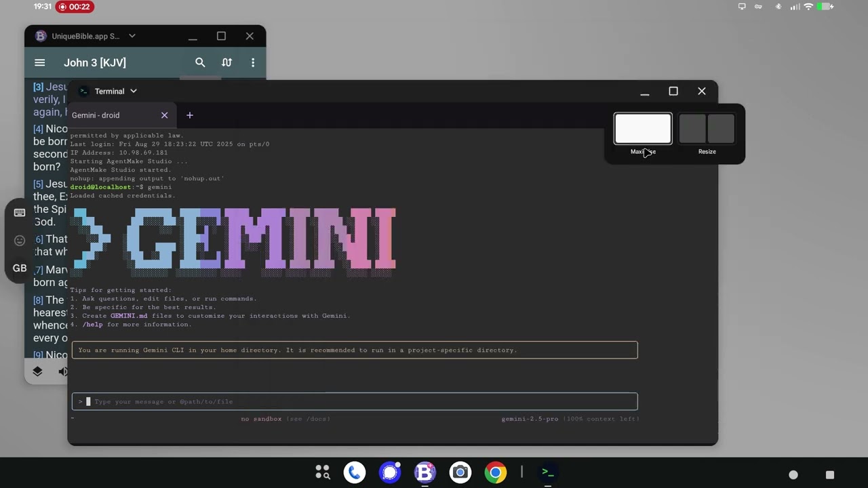Tap the compare versions arrows icon
The height and width of the screenshot is (488, 868).
[x=227, y=62]
